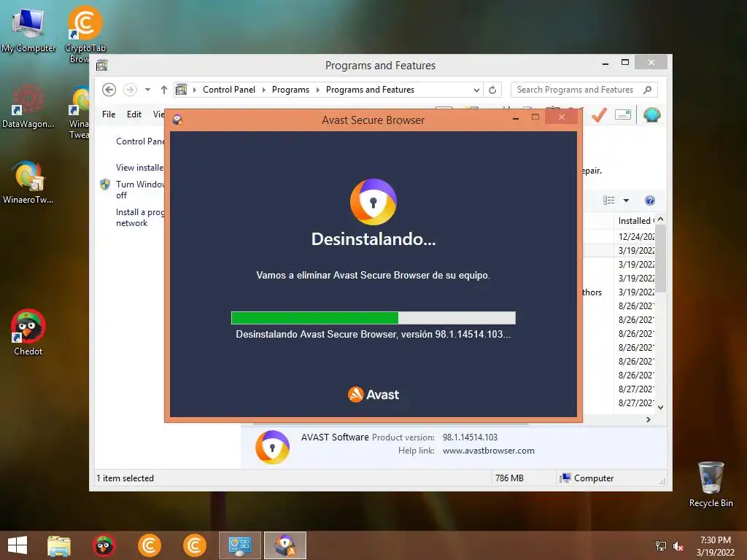Open CryptoTab Browser desktop shortcut
Viewport: 747px width, 560px height.
pos(85,34)
